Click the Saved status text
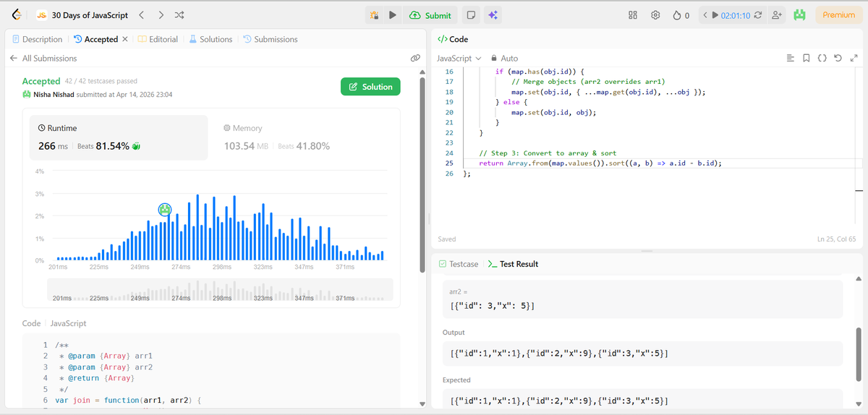 tap(447, 239)
